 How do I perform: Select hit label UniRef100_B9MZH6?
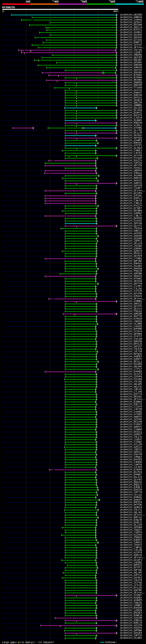[x=131, y=65]
